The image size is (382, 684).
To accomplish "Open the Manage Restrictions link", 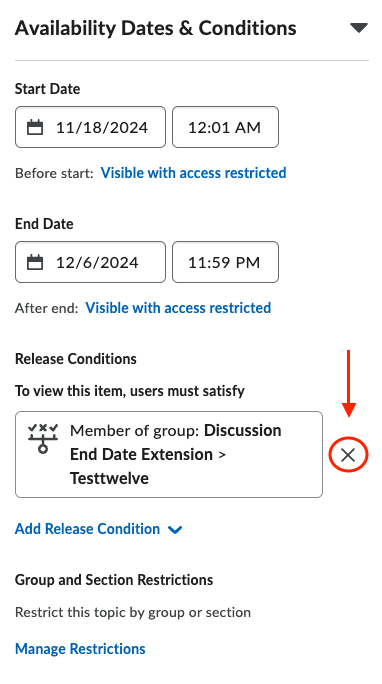I will click(80, 649).
